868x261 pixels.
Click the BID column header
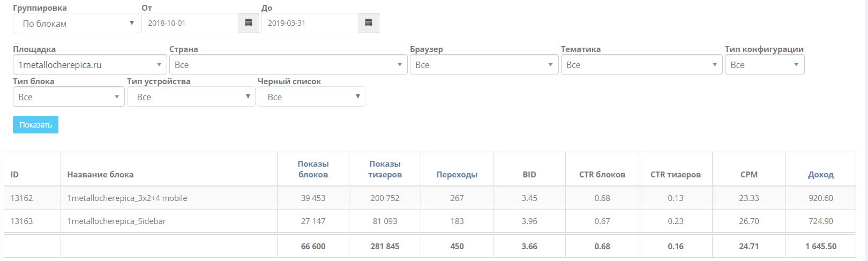529,175
